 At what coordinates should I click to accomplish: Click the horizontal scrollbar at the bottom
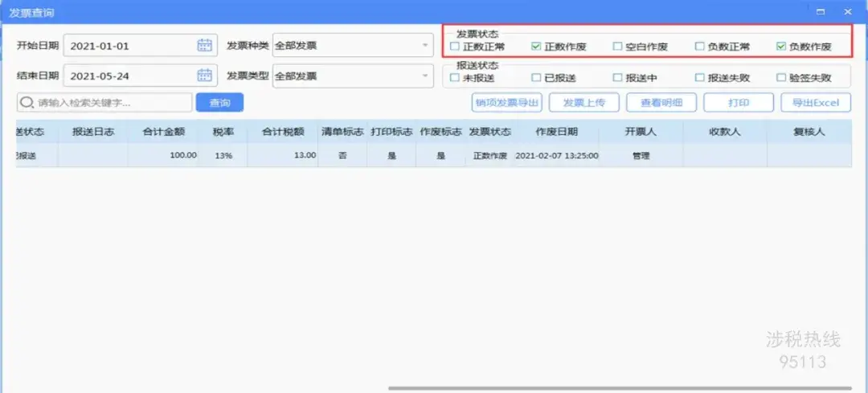tap(620, 388)
